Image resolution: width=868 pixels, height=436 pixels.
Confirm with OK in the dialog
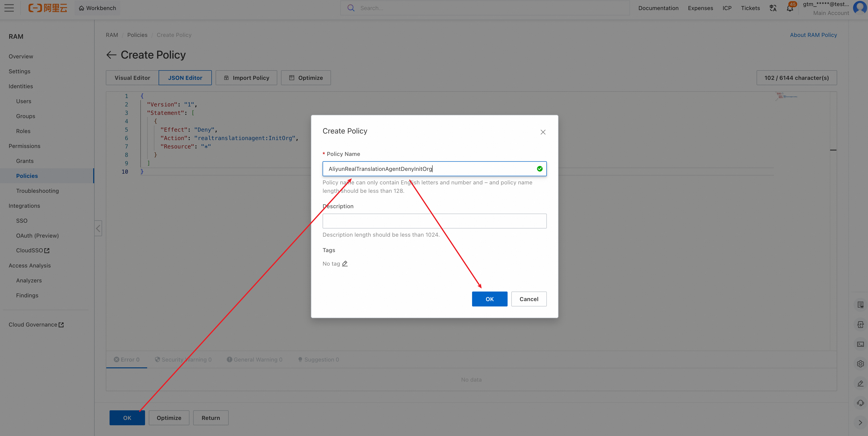pos(489,299)
